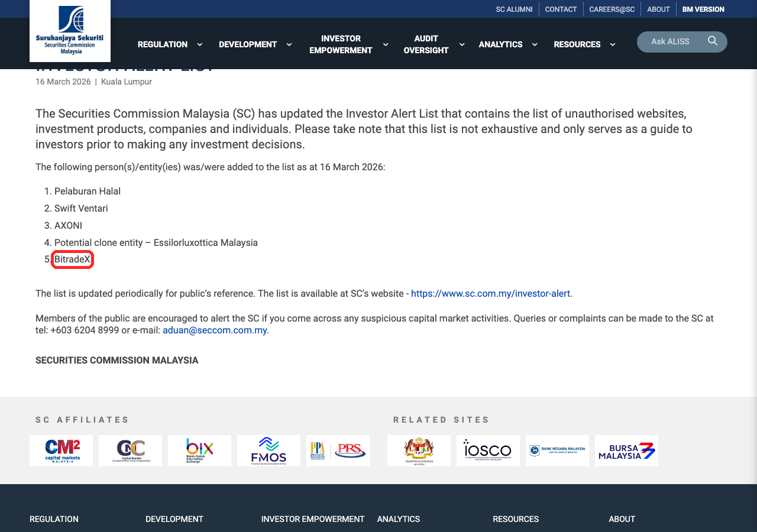Screen dimensions: 757x532
Task: Expand the Audit Oversight chevron
Action: 462,44
